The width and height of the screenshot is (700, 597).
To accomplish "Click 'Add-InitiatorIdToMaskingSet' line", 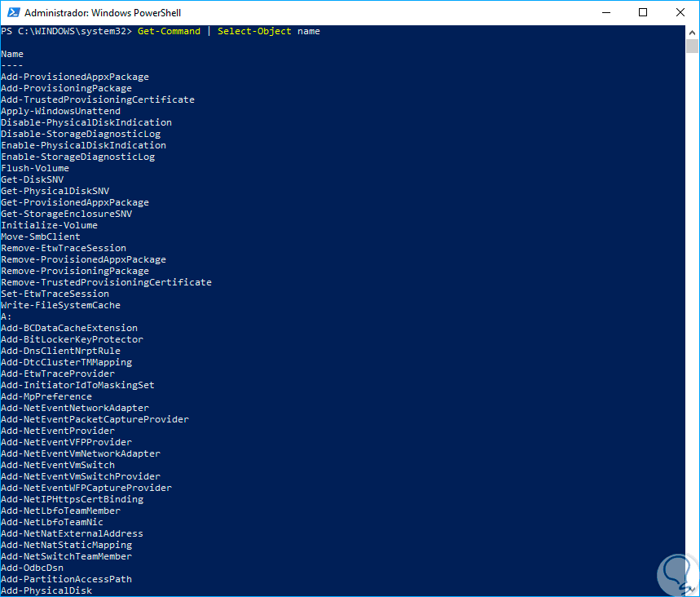I will click(x=77, y=385).
